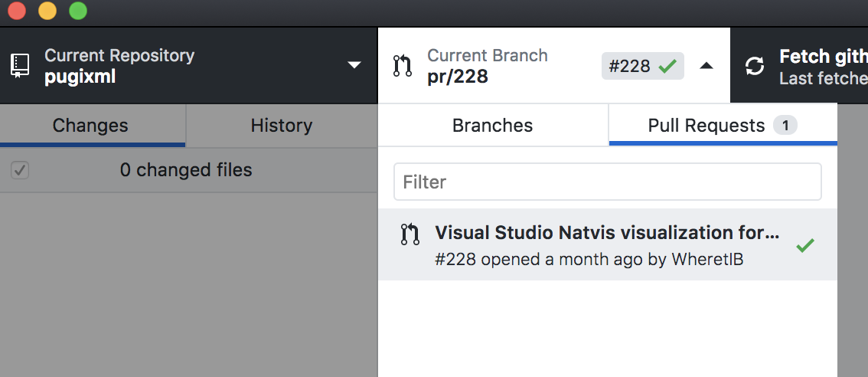Click the pull request icon in Natvis row
Viewport: 868px width, 377px height.
pos(410,234)
